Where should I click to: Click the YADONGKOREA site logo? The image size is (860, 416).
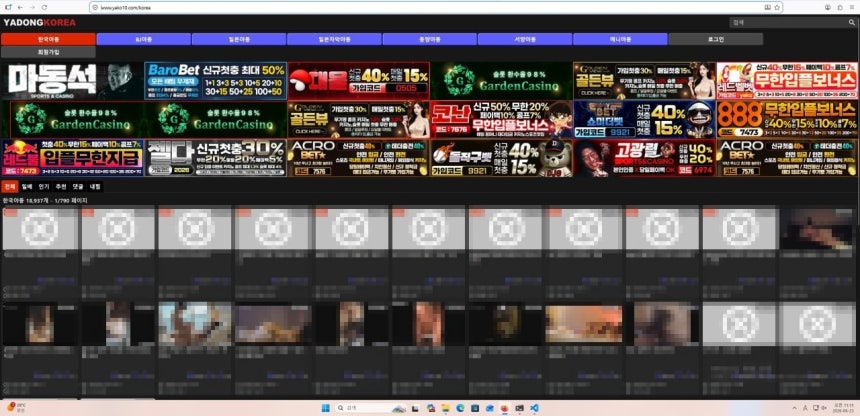pos(39,23)
